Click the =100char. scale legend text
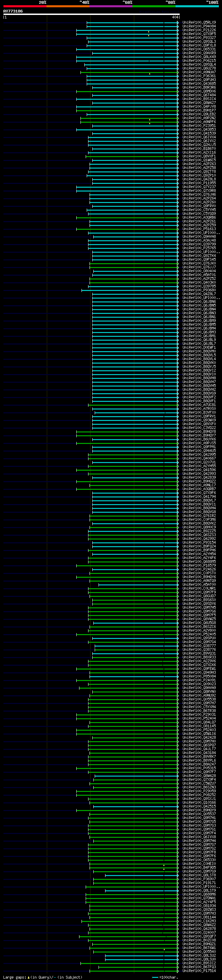This screenshot has height=980, width=222. point(169,977)
